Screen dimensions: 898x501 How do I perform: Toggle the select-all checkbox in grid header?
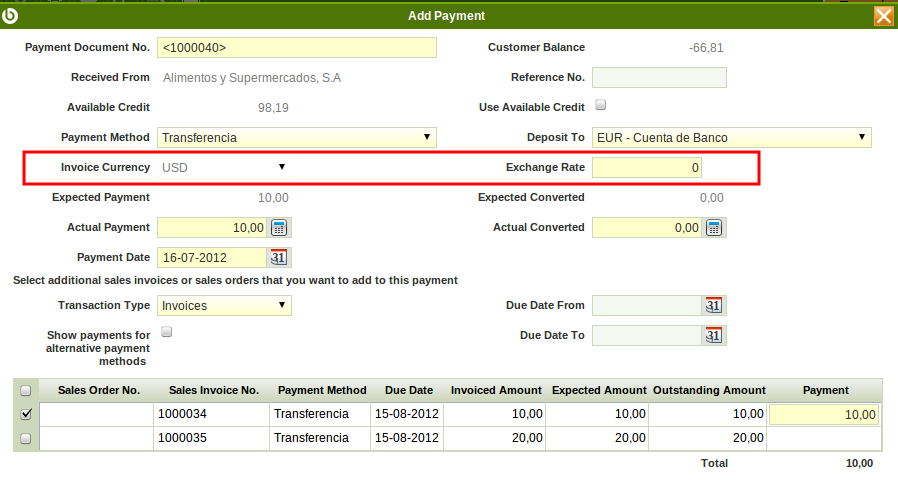tap(26, 391)
